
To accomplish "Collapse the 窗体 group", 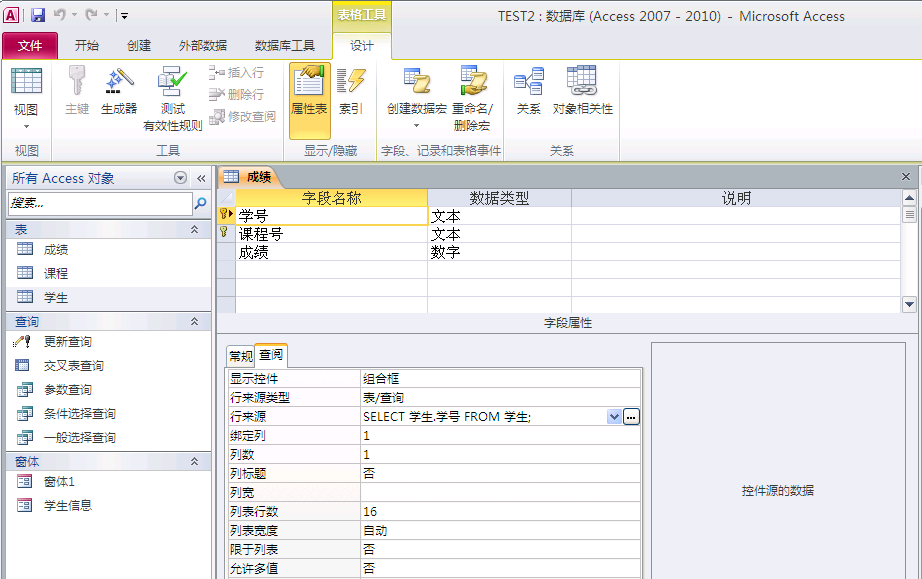I will click(195, 461).
